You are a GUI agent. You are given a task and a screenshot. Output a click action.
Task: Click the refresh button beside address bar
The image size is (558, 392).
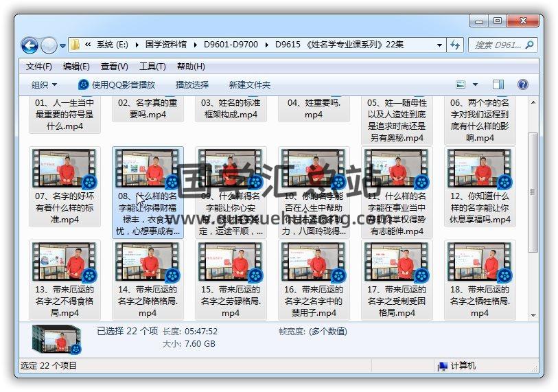455,45
